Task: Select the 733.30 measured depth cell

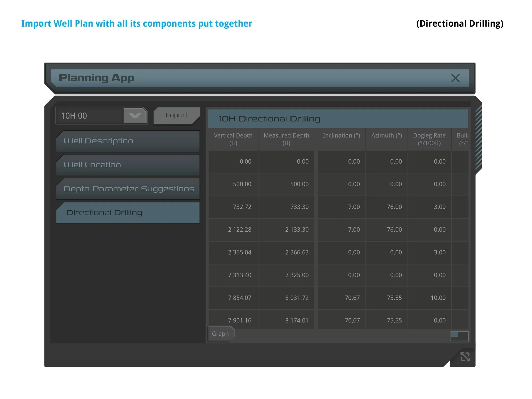Action: (x=286, y=207)
